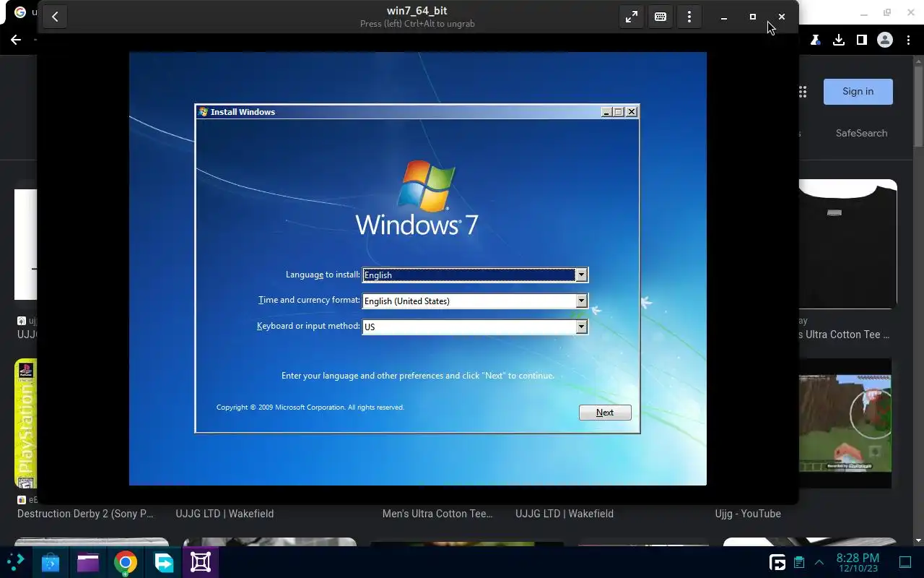Open the clipboard tray icon

click(798, 562)
